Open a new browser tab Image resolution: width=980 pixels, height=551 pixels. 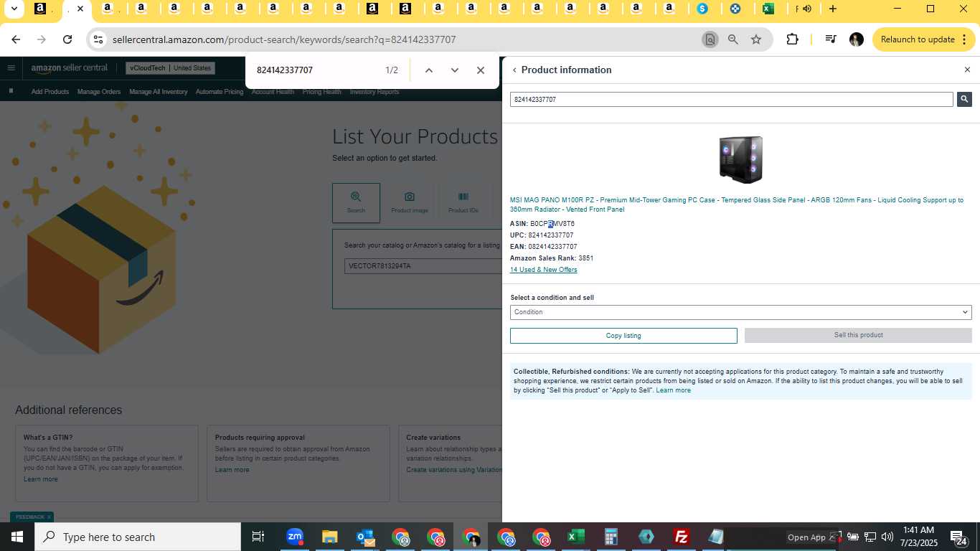pos(833,9)
